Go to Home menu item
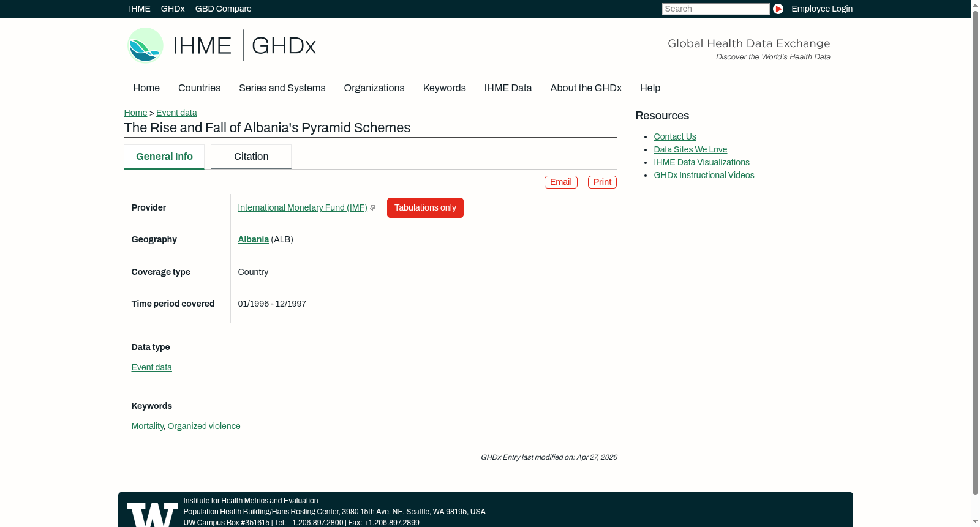Image resolution: width=980 pixels, height=527 pixels. coord(146,88)
